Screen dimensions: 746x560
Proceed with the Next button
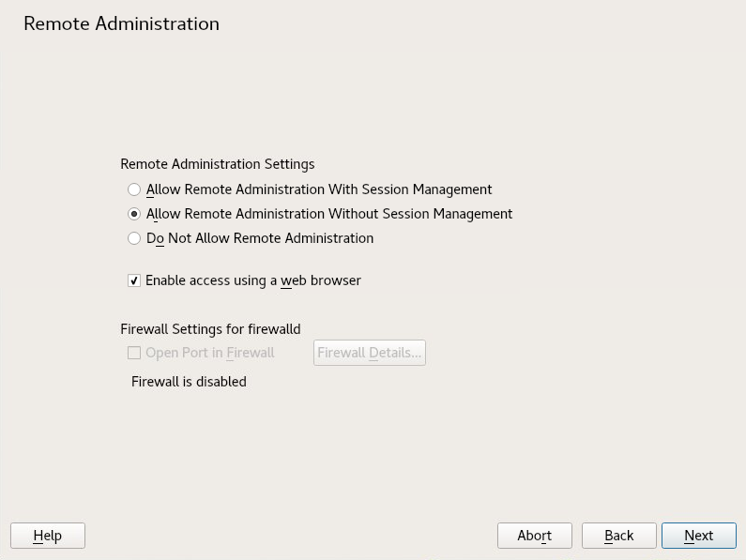point(698,536)
